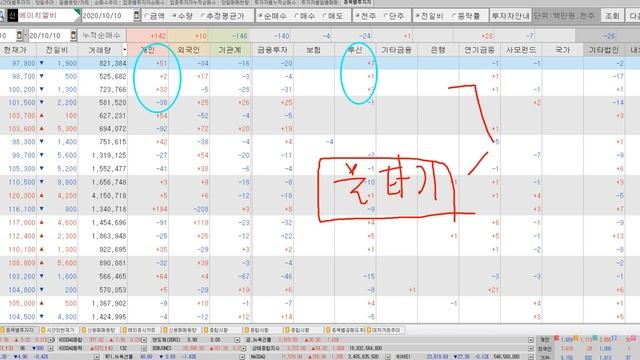Click the 거래량 column header
The height and width of the screenshot is (360, 640).
pos(100,50)
